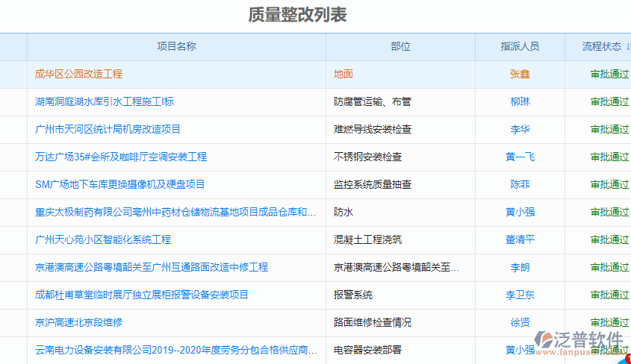
Task: Select the 不锈钢安装检查 cell
Action: (367, 157)
